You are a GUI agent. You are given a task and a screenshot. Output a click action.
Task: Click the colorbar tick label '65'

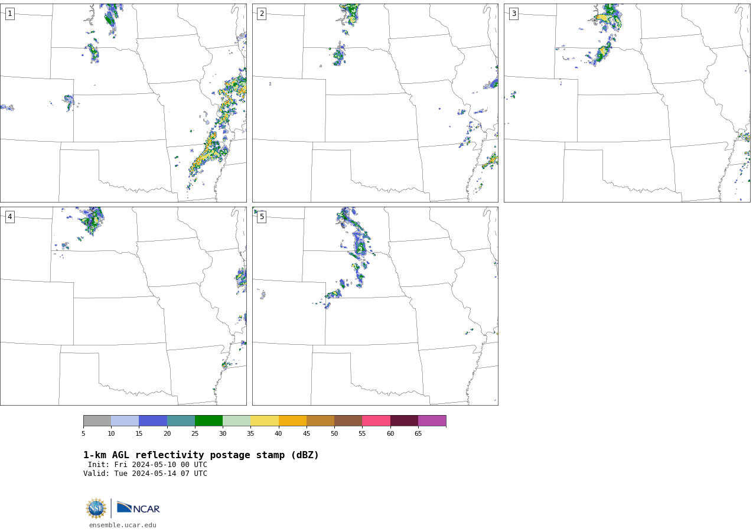(x=418, y=434)
